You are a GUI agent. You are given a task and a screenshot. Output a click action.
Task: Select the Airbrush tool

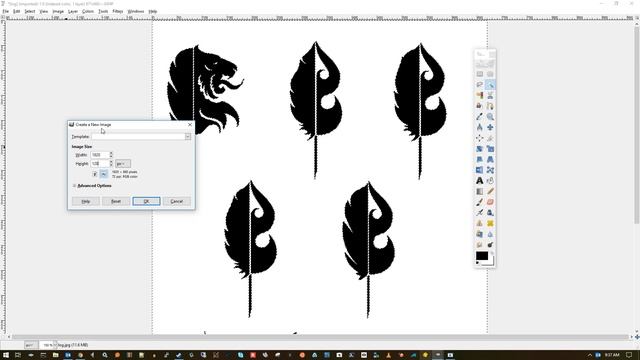click(x=480, y=212)
